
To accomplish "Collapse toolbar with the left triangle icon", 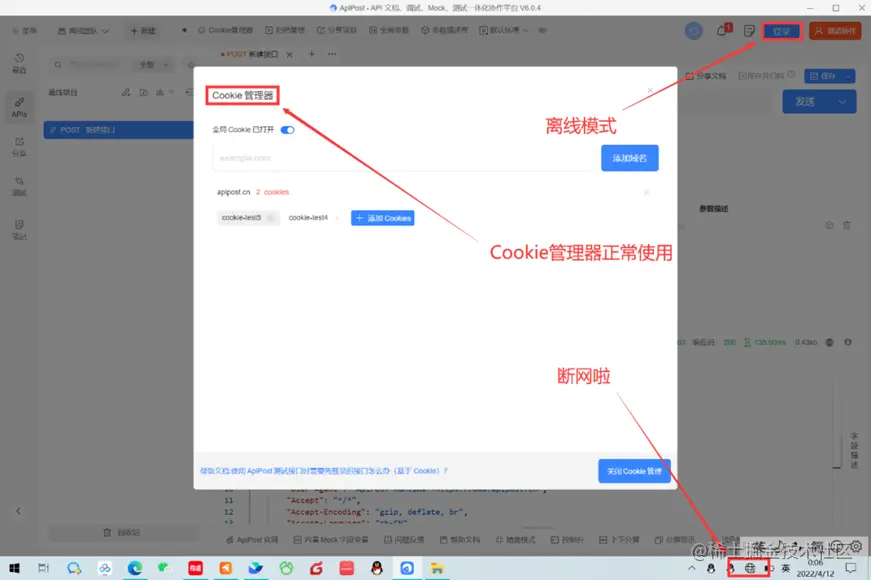I will click(x=184, y=30).
